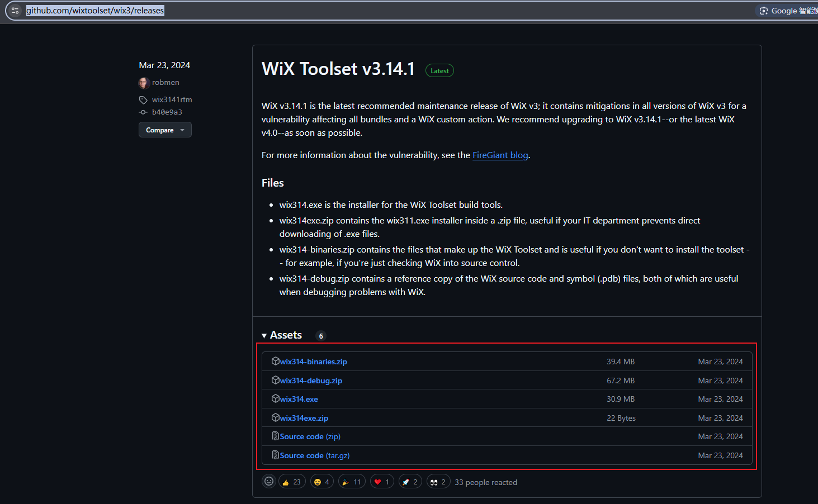Open the Compare dropdown
818x504 pixels.
tap(165, 130)
